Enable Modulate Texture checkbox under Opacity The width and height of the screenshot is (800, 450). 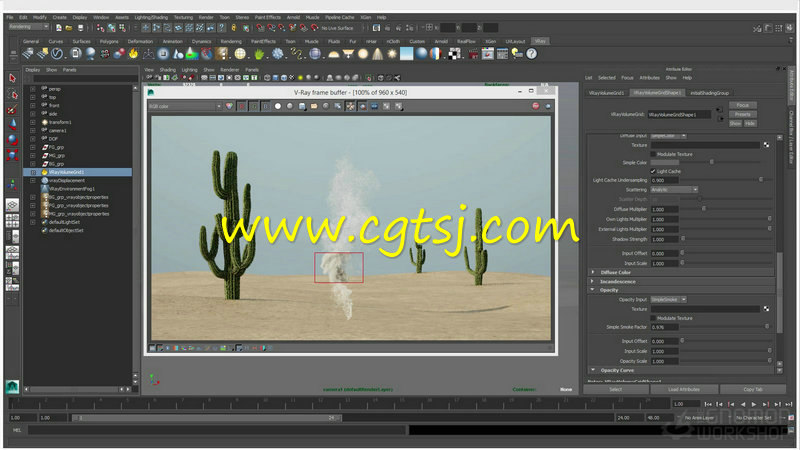(653, 318)
